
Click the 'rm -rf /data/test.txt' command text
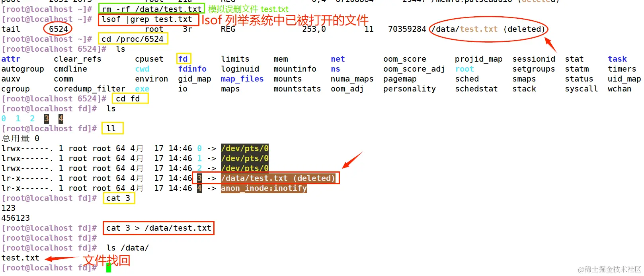coord(152,9)
